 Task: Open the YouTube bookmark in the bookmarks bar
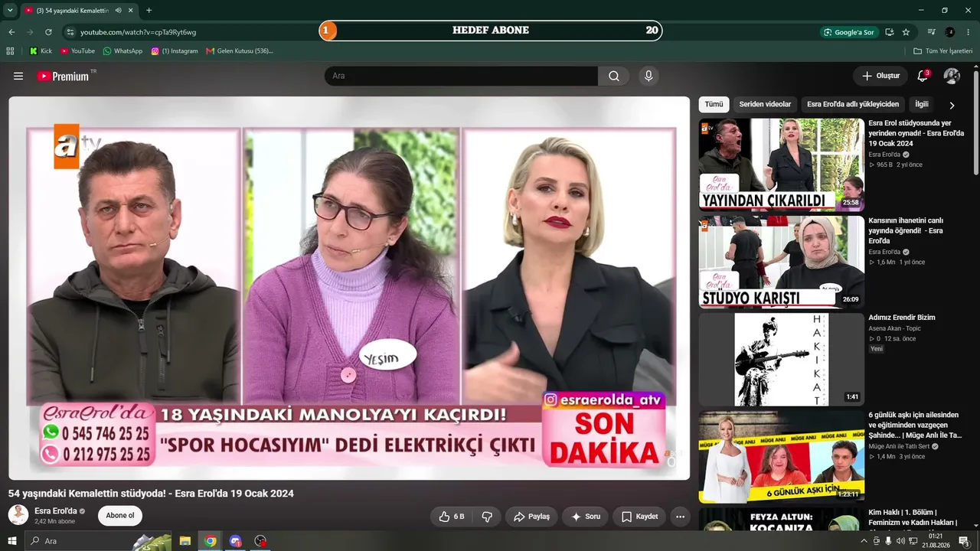pyautogui.click(x=77, y=51)
